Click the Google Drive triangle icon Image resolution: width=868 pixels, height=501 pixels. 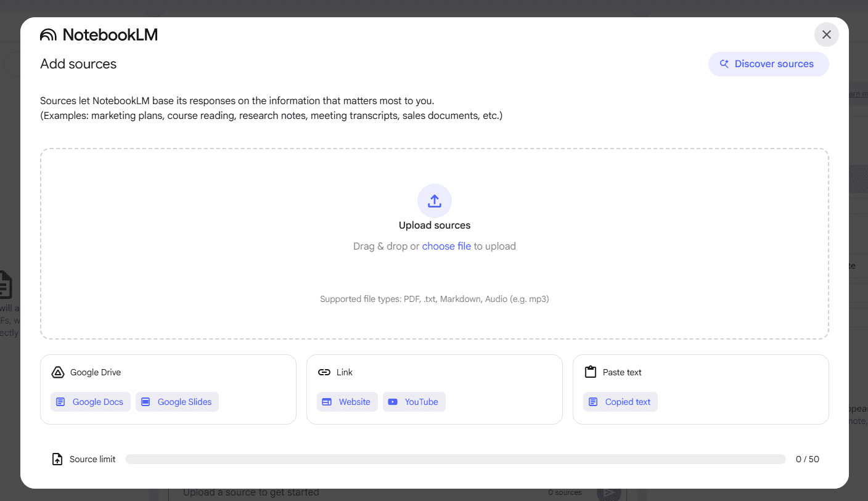[57, 372]
